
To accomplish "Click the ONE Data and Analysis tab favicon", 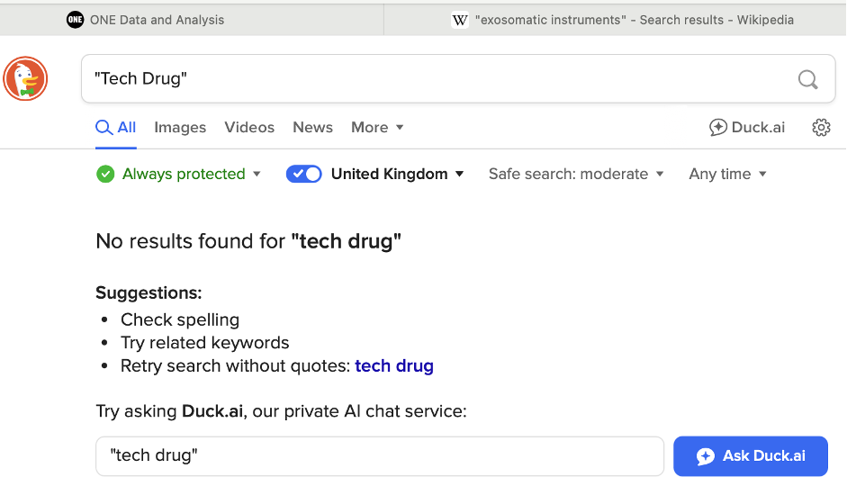I will coord(76,20).
